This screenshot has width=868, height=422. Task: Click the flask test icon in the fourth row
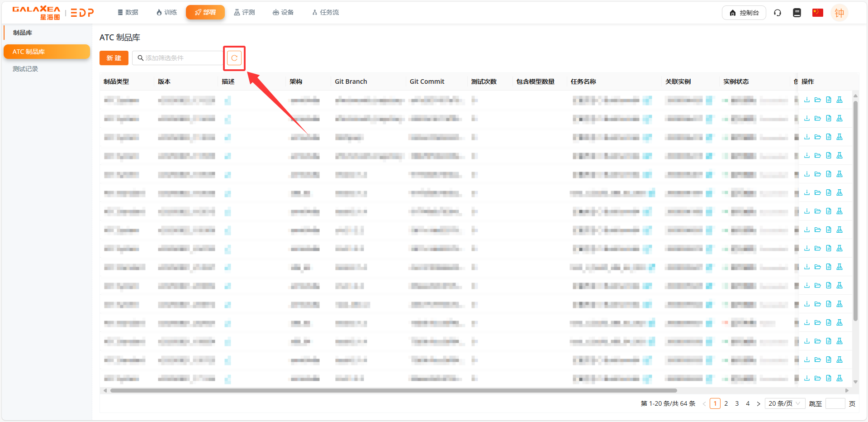click(839, 156)
